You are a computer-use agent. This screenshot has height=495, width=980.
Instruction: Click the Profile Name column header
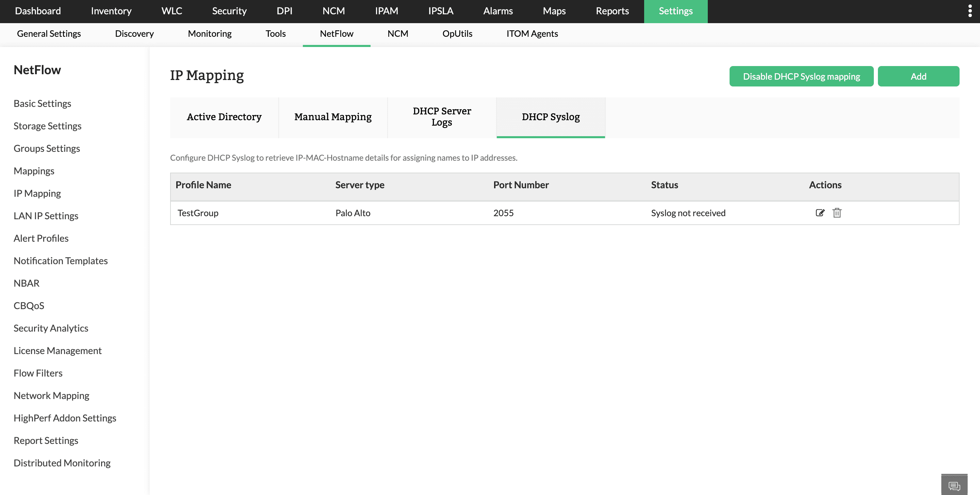(203, 185)
